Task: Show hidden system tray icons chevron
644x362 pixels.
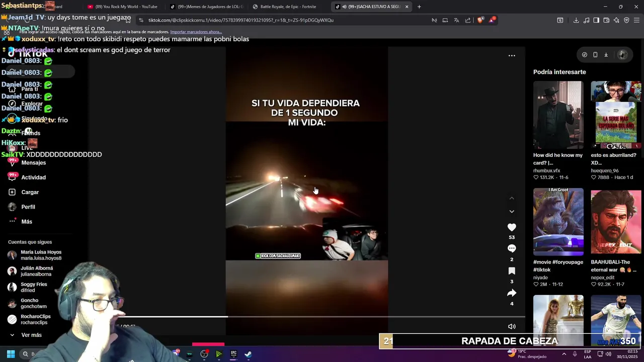Action: tap(564, 354)
